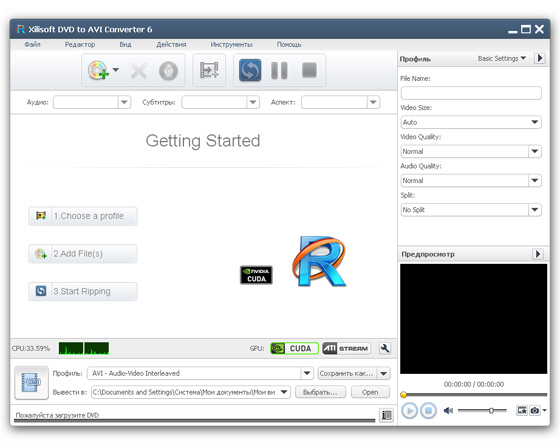The height and width of the screenshot is (445, 560).
Task: Click the Pause toolbar icon
Action: click(x=279, y=70)
